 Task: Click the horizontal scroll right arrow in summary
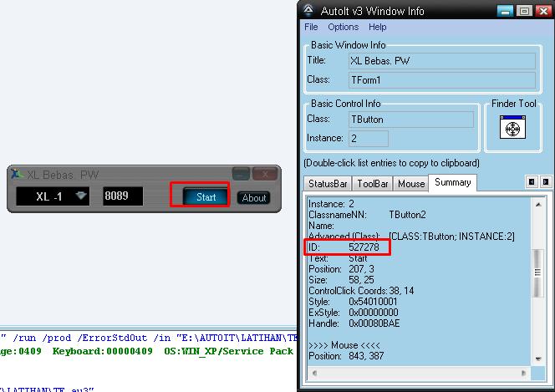523,373
